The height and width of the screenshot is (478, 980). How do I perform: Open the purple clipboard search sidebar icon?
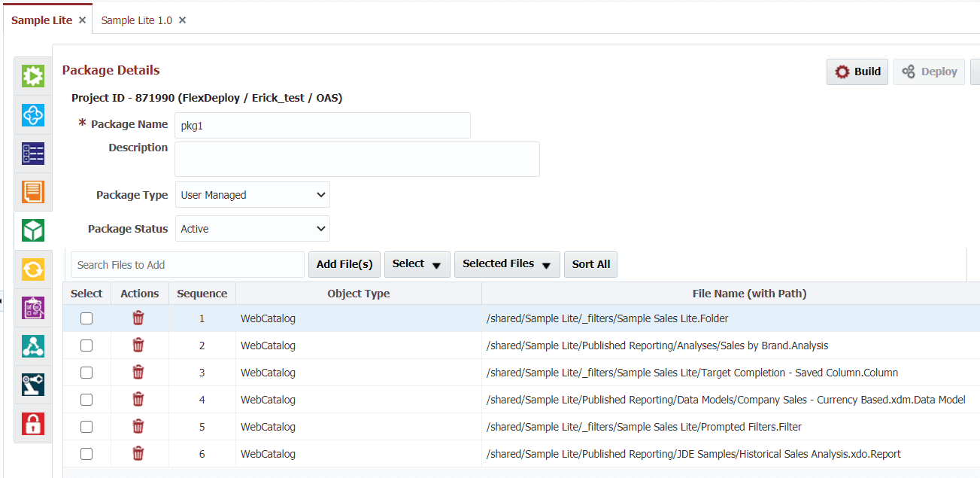pyautogui.click(x=33, y=308)
